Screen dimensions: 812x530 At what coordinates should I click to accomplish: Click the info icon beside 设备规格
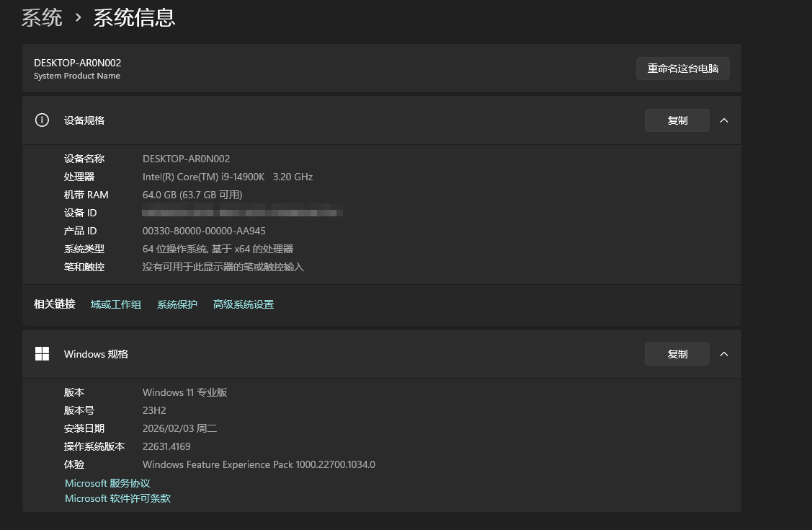42,120
